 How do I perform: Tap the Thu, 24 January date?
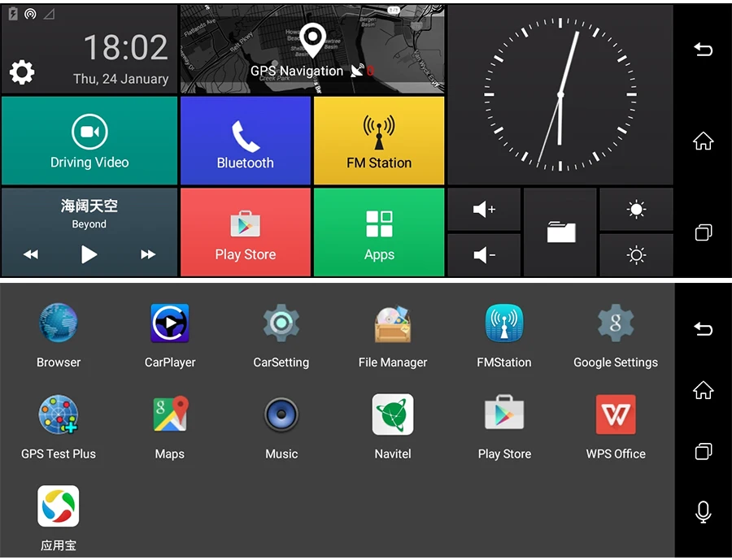pyautogui.click(x=121, y=79)
